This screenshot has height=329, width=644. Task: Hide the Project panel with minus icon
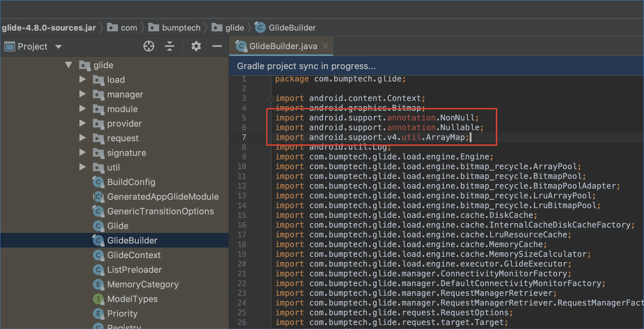217,46
